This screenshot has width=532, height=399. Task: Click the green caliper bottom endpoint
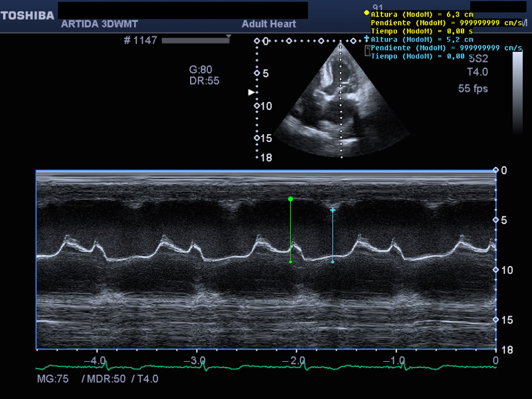(x=291, y=262)
